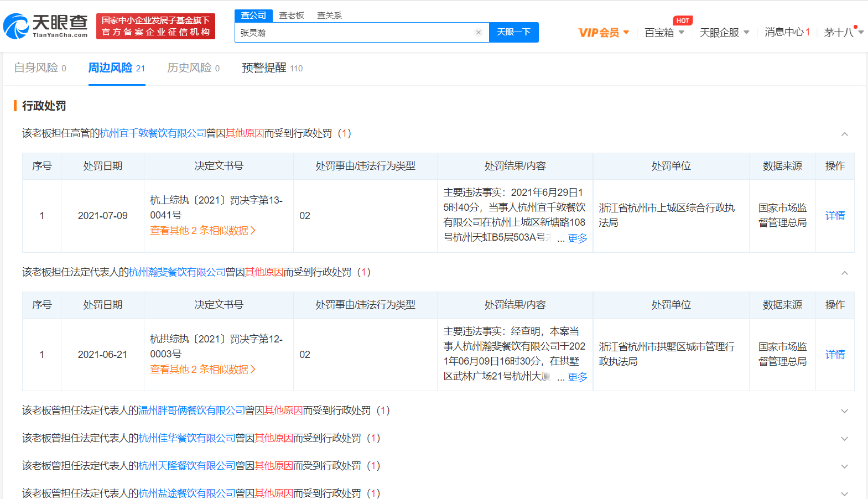Clear the search box with the x icon
Viewport: 868px width, 499px height.
479,33
